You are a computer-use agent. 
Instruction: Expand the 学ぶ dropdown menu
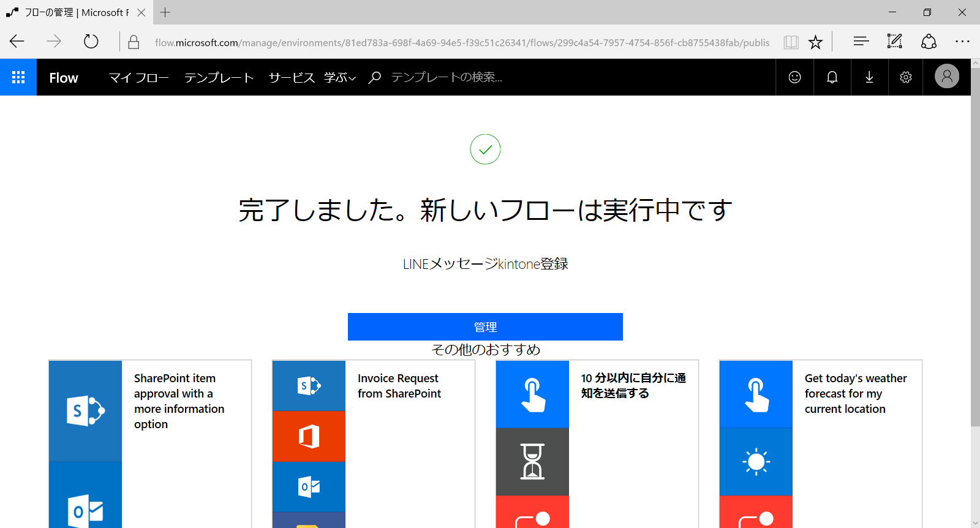[x=340, y=78]
